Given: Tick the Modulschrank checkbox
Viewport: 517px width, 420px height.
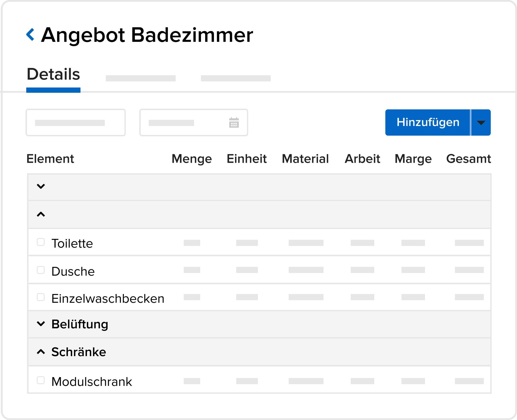Looking at the screenshot, I should 41,380.
